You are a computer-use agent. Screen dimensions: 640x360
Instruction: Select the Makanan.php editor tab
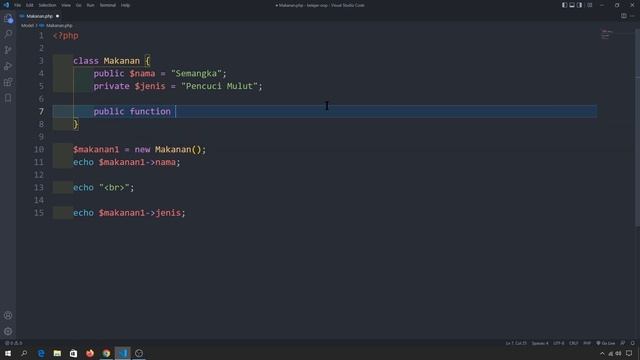point(40,16)
